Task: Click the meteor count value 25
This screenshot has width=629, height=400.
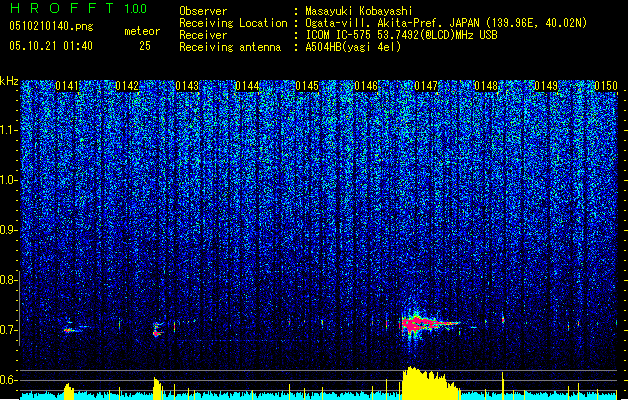Action: (x=145, y=46)
